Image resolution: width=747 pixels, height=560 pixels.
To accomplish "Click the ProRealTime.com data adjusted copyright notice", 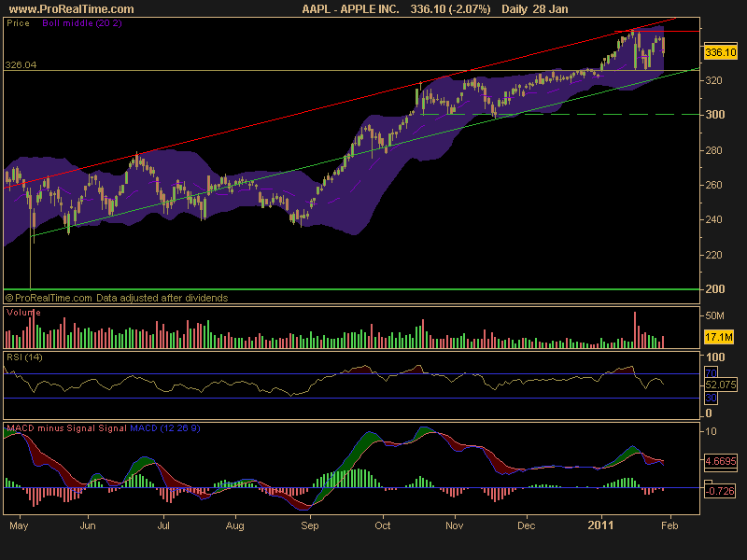I will pos(117,298).
